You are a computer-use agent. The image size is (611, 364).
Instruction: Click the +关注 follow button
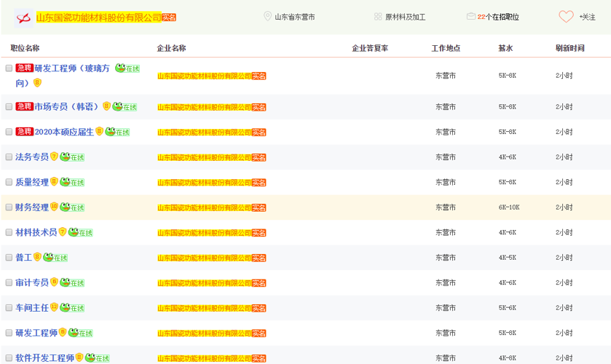(587, 17)
